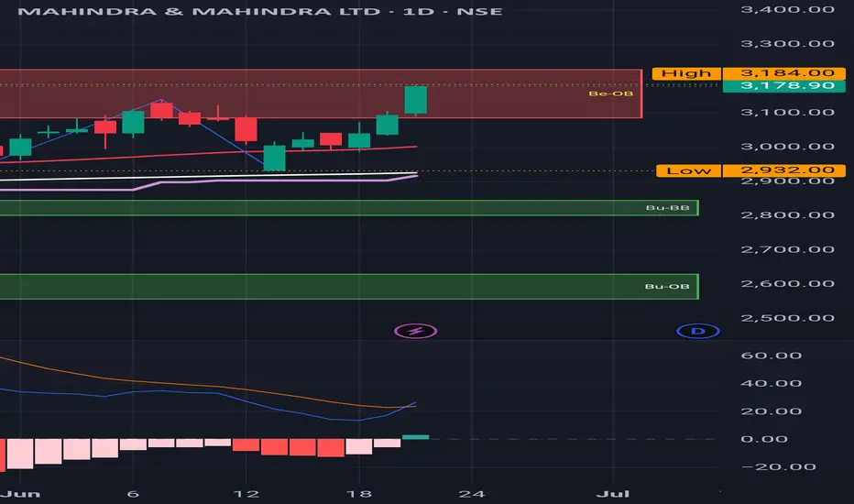Click the Jun date label on time axis
The image size is (854, 504).
tap(20, 494)
